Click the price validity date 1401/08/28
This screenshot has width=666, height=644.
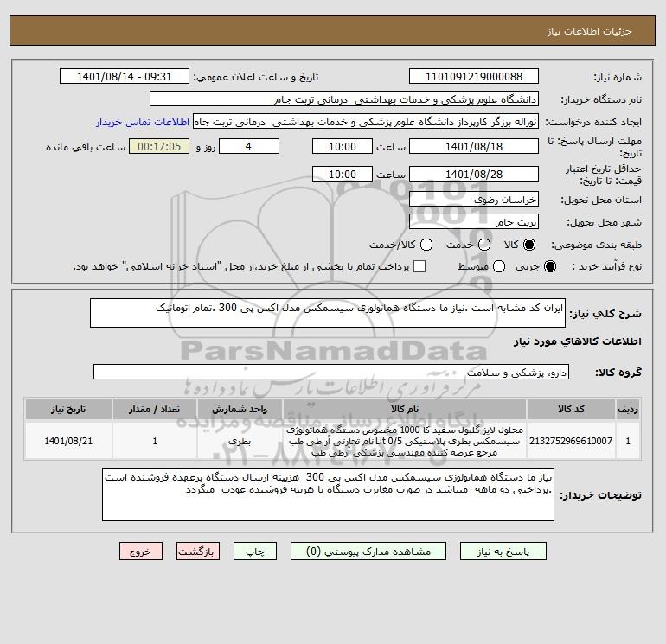tap(474, 174)
